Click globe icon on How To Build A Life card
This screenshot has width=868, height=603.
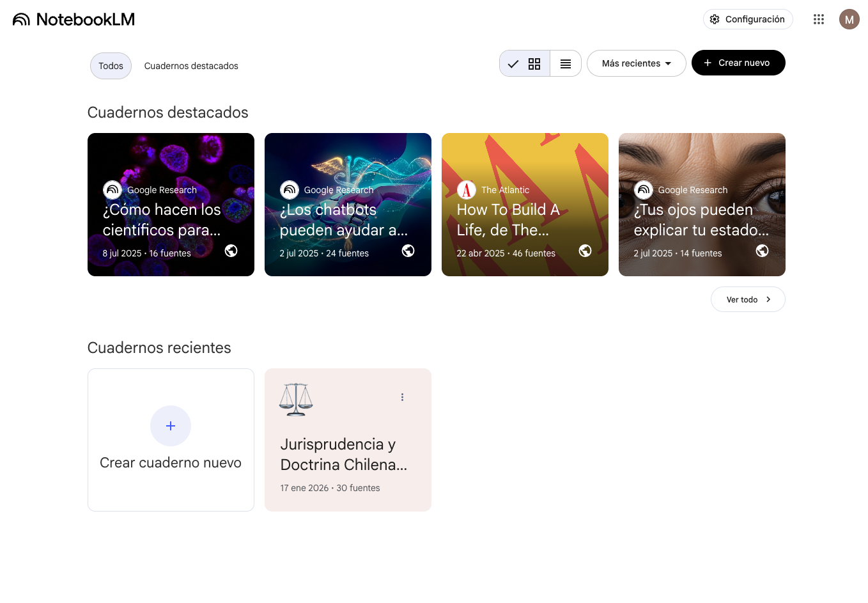(x=585, y=251)
